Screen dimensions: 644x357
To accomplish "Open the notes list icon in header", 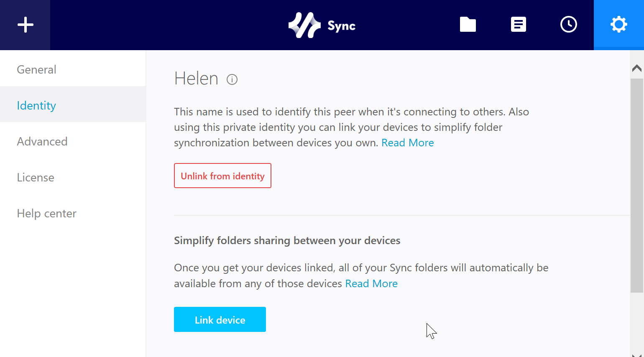I will 518,24.
